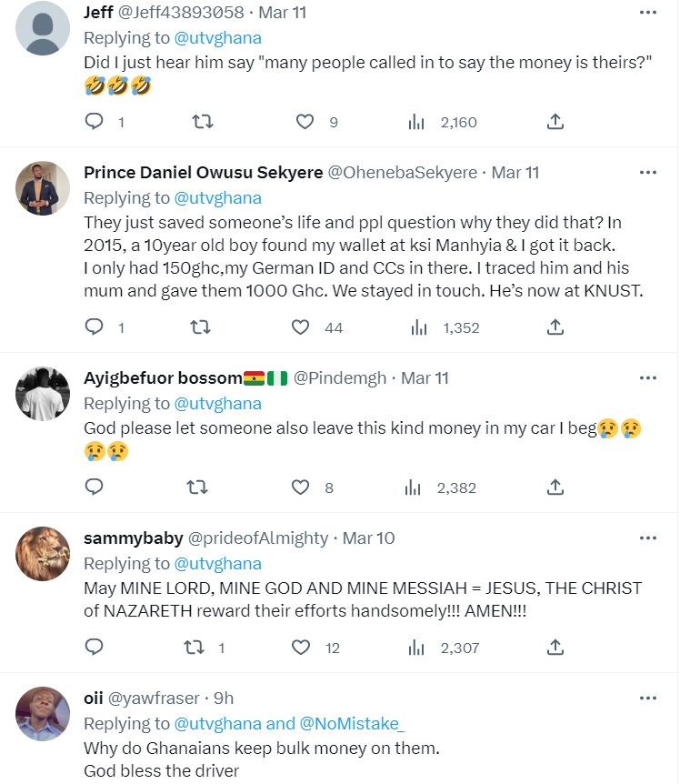Open sammybaby's lion profile picture

point(43,554)
